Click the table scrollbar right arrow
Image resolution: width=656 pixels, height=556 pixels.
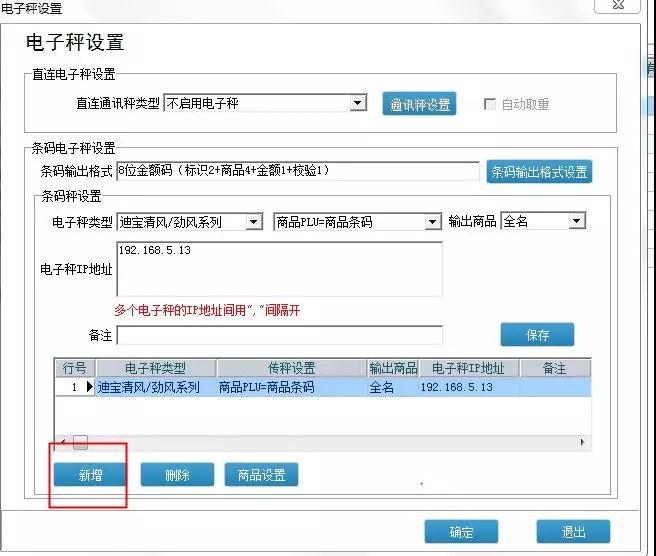click(582, 442)
